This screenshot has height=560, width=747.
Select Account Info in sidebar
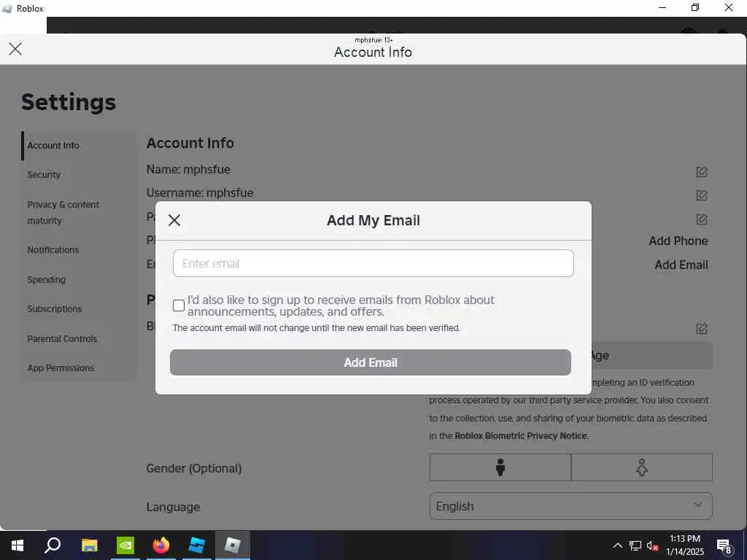click(x=53, y=146)
